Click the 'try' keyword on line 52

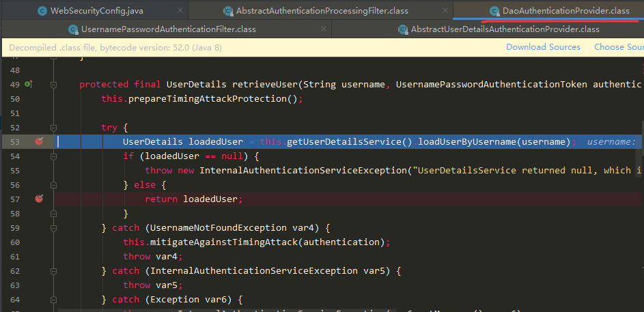pos(109,128)
